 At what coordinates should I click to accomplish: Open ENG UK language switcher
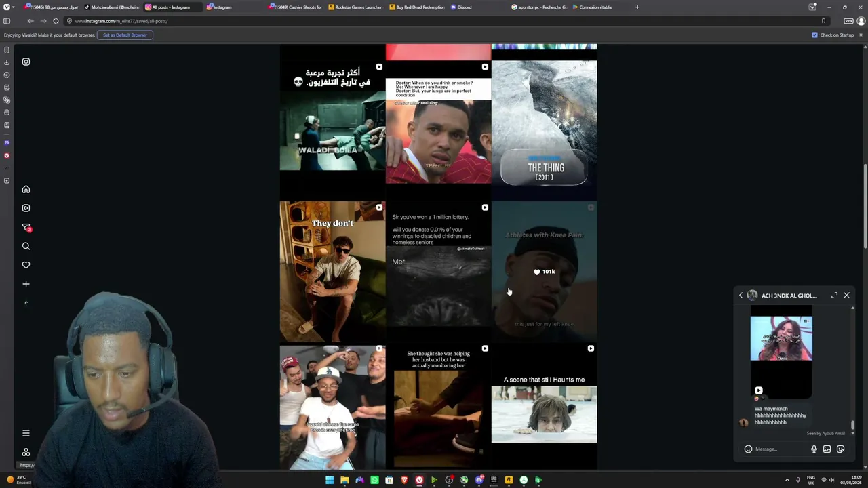(811, 480)
